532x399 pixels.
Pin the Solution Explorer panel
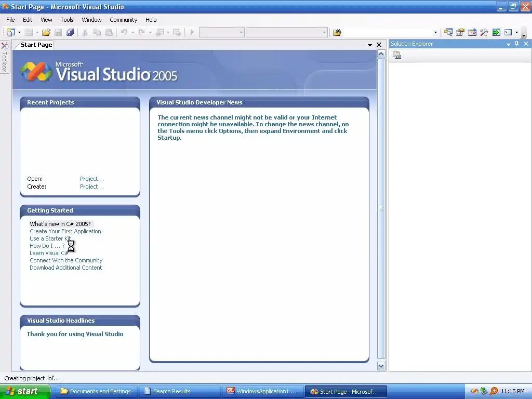(516, 44)
